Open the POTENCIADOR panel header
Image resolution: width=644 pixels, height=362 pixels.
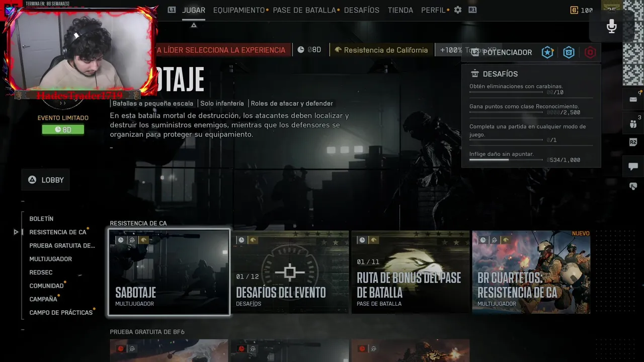(531, 52)
